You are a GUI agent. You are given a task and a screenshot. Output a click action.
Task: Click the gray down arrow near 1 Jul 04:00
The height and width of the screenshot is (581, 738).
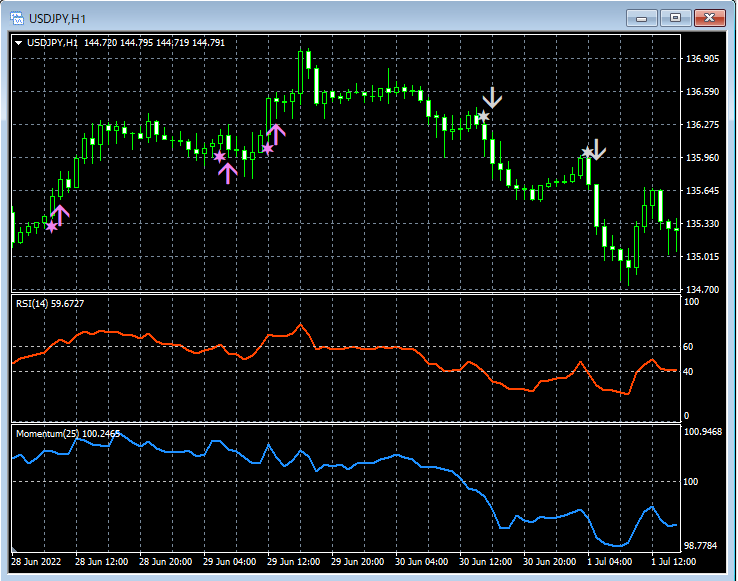[597, 150]
